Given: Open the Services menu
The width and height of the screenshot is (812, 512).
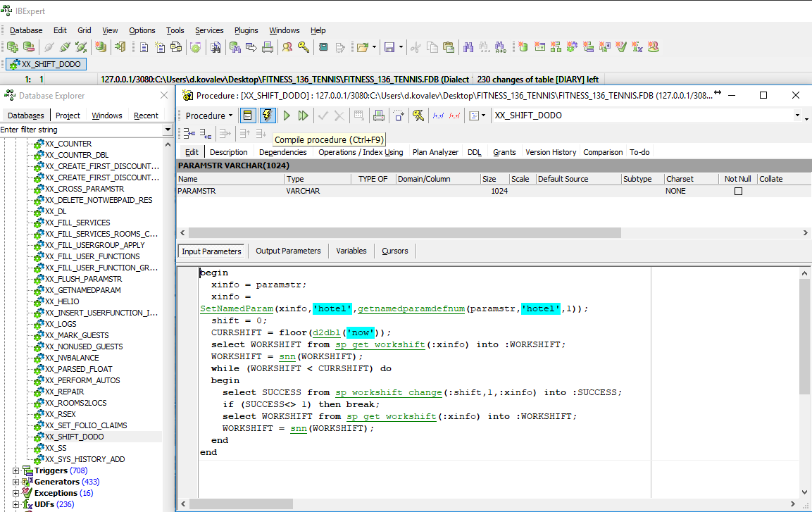Looking at the screenshot, I should (209, 30).
